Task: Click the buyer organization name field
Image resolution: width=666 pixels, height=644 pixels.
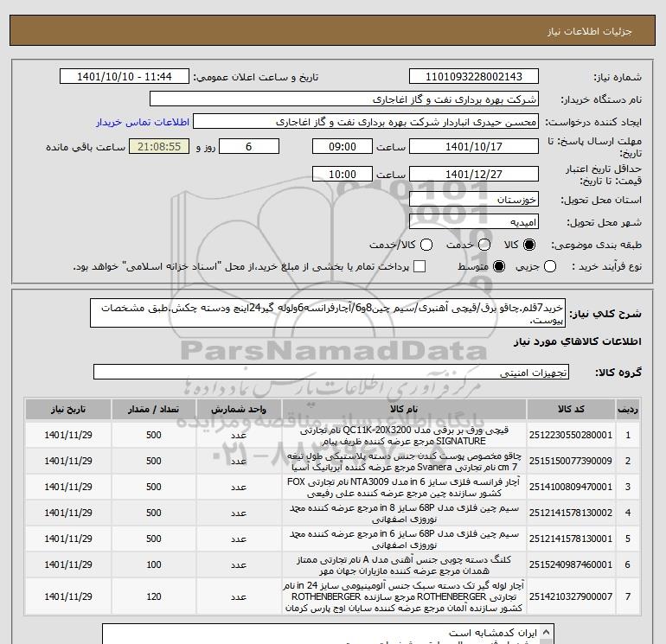Action: pos(344,99)
